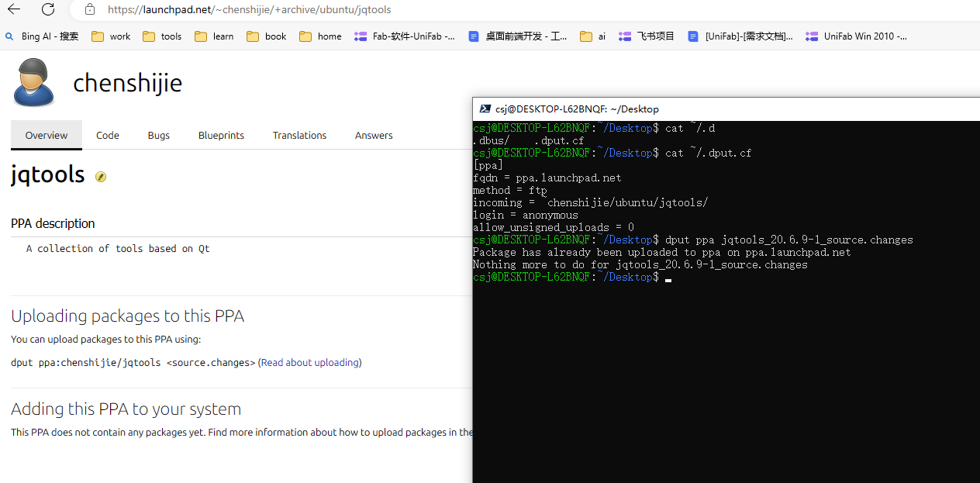Viewport: 980px width, 483px height.
Task: Open the UniFab Win 2010 bookmark
Action: pyautogui.click(x=856, y=36)
